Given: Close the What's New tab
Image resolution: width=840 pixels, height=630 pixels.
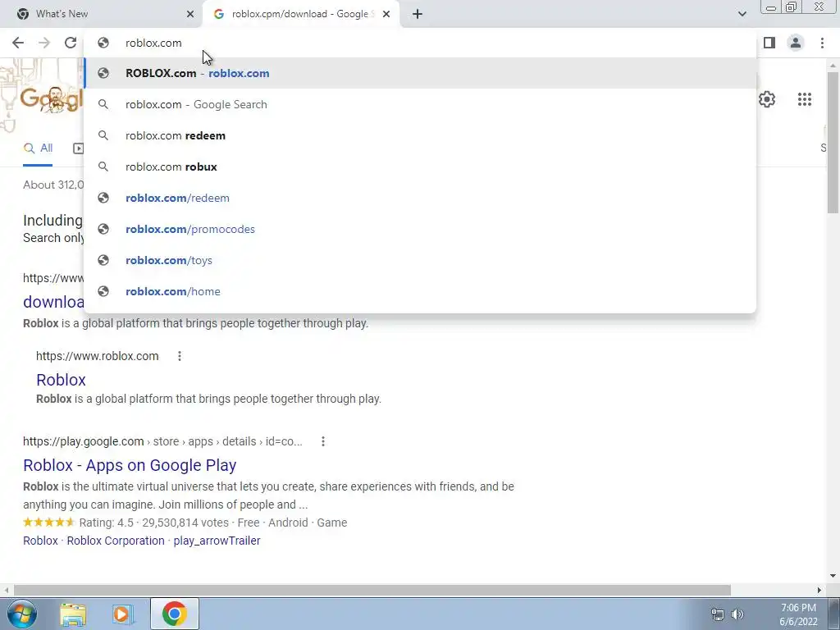Looking at the screenshot, I should pyautogui.click(x=190, y=14).
